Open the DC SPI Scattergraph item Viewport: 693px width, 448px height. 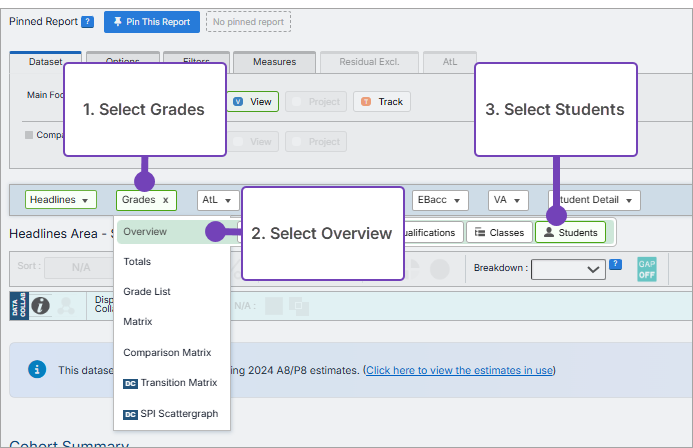click(x=170, y=413)
